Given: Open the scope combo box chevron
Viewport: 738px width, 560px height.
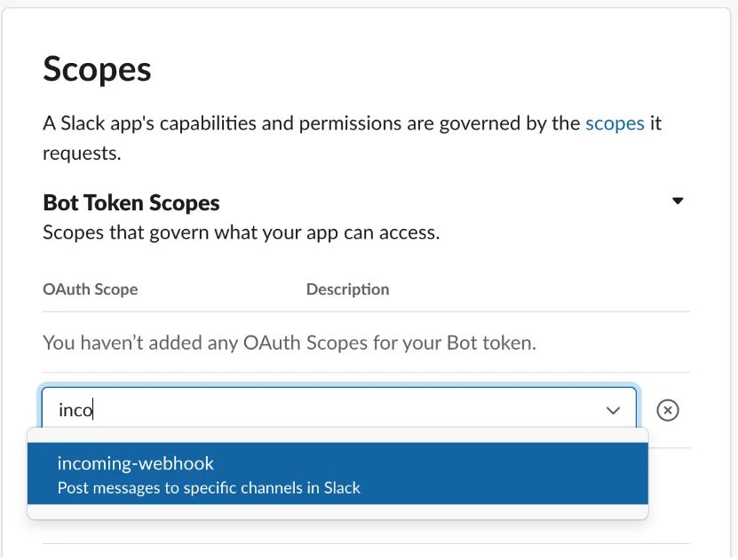Looking at the screenshot, I should pyautogui.click(x=613, y=410).
